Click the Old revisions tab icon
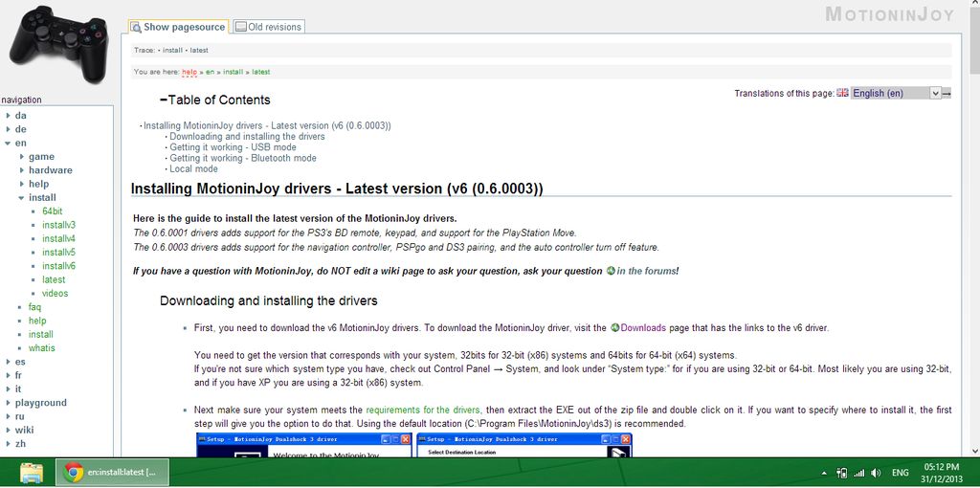 tap(240, 27)
